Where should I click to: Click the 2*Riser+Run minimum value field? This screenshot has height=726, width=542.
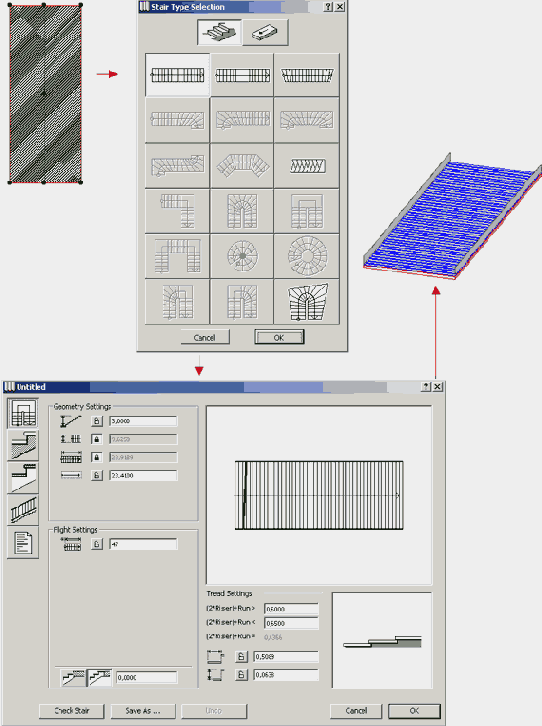pos(291,609)
